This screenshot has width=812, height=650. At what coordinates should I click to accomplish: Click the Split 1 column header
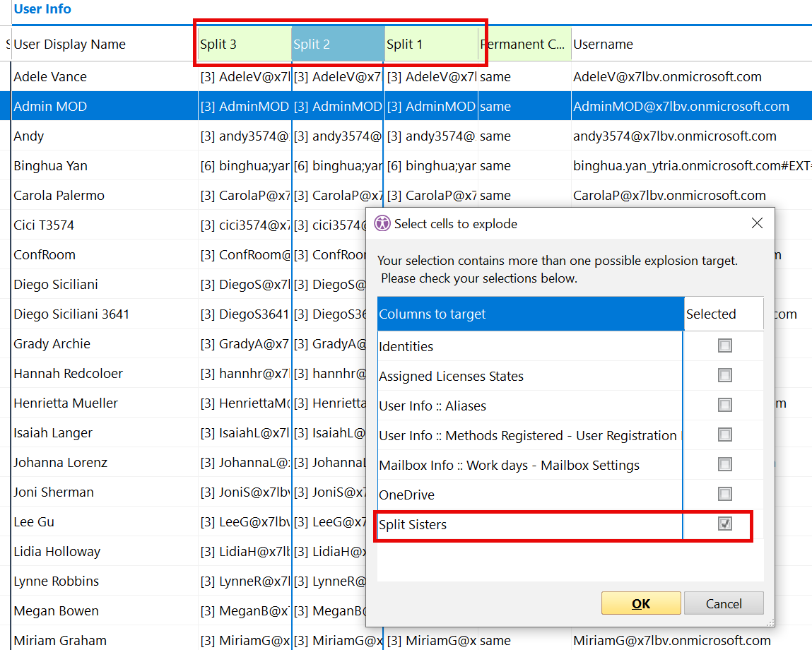pos(430,45)
